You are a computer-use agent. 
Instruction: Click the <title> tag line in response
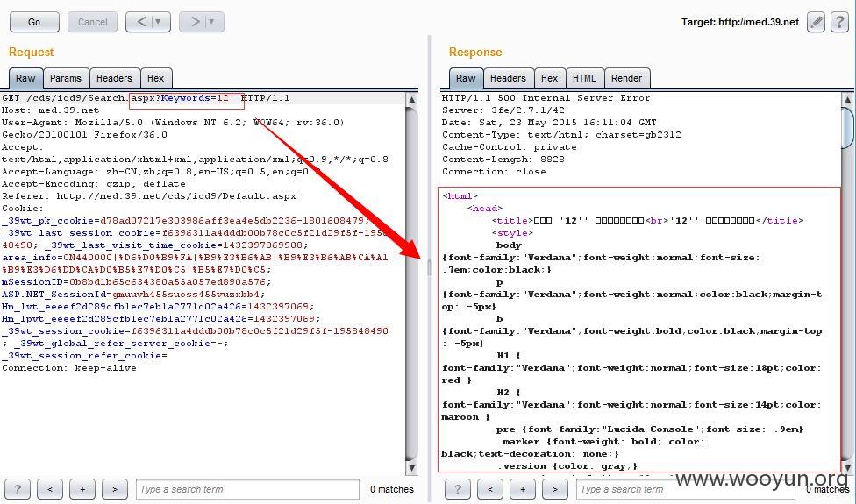pyautogui.click(x=647, y=220)
